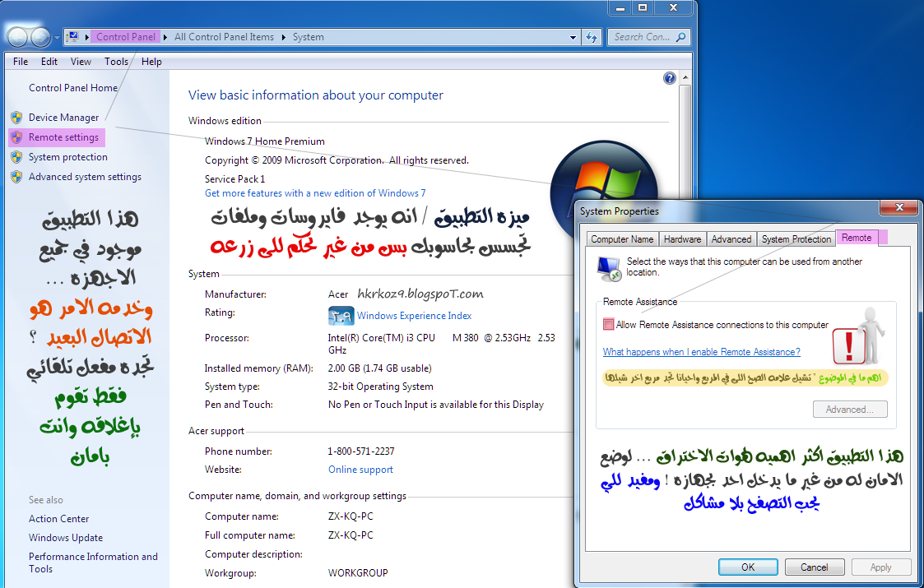Click the System breadcrumb segment

(309, 37)
